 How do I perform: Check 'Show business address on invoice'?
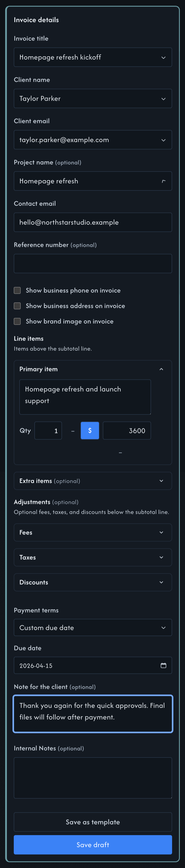click(17, 306)
